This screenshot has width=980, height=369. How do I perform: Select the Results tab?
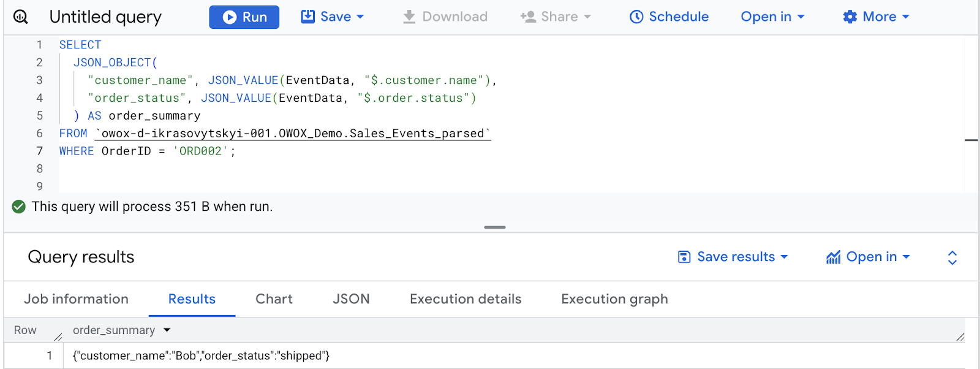pyautogui.click(x=192, y=299)
